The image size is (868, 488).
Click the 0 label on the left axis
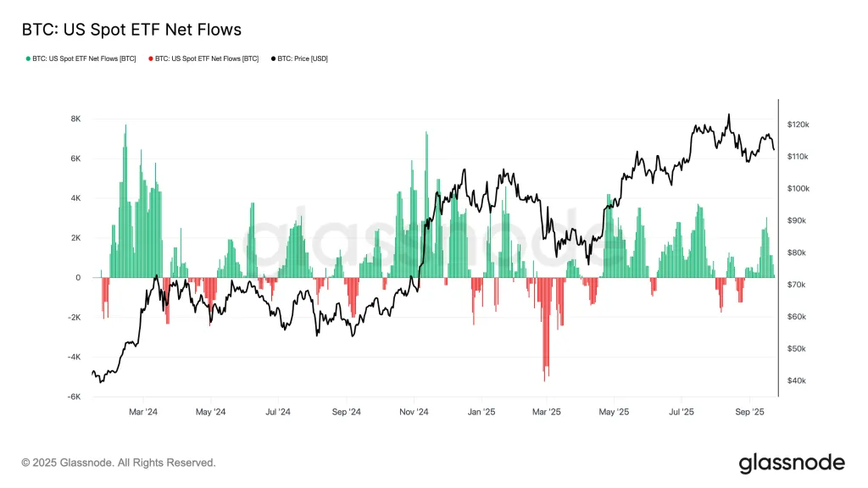[78, 278]
